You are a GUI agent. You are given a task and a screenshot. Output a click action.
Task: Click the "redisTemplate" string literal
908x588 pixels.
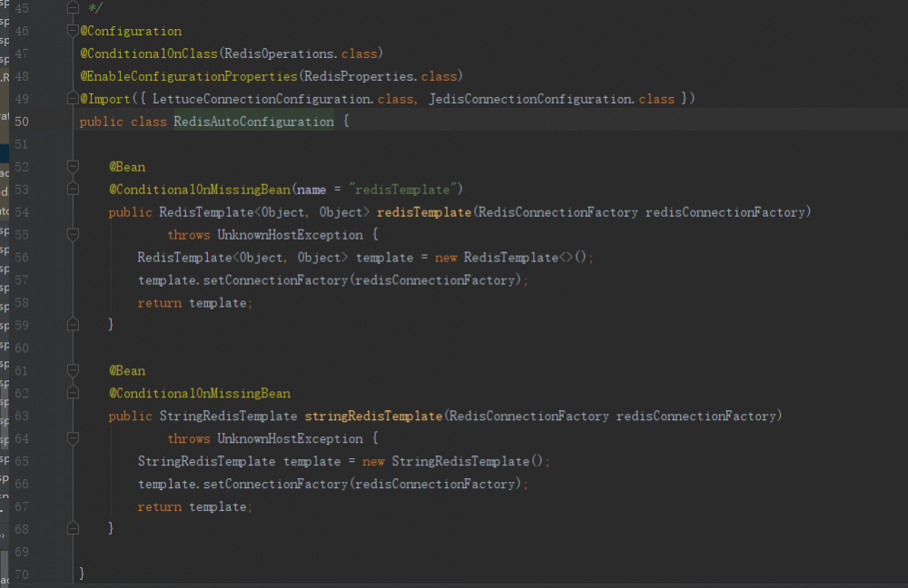[402, 190]
